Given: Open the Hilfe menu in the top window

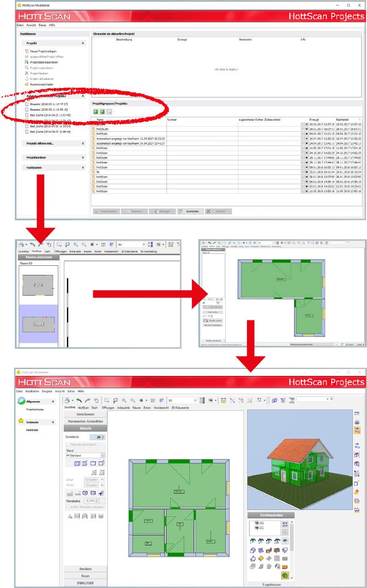Looking at the screenshot, I should [52, 25].
